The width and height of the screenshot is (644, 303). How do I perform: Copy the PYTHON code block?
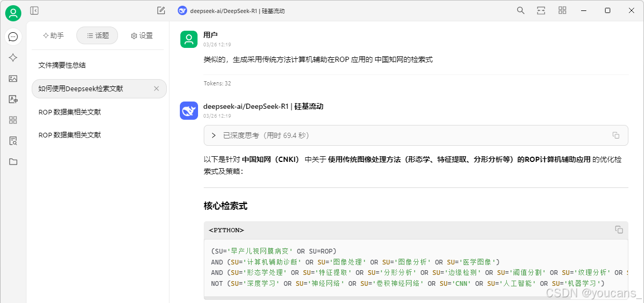[619, 230]
